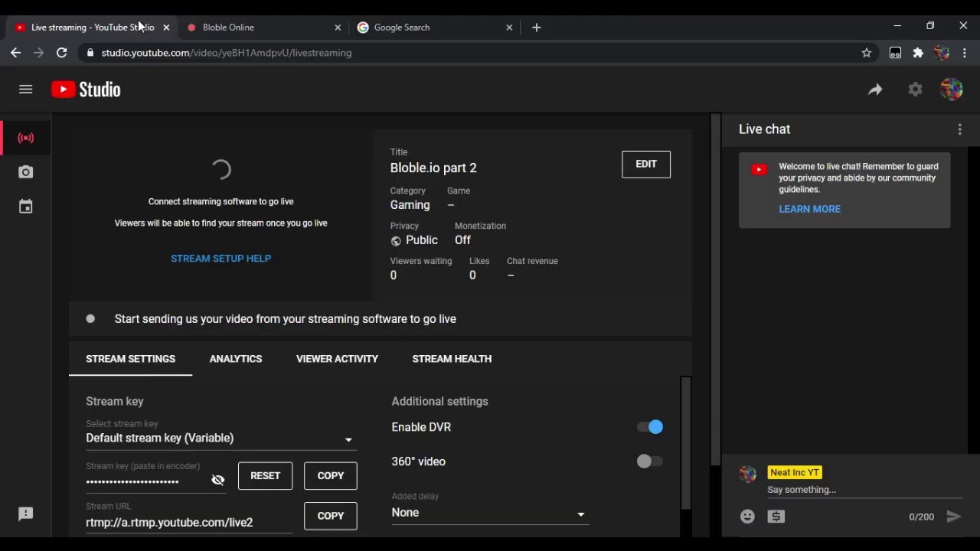Open the Viewer Activity tab
980x551 pixels.
tap(338, 359)
